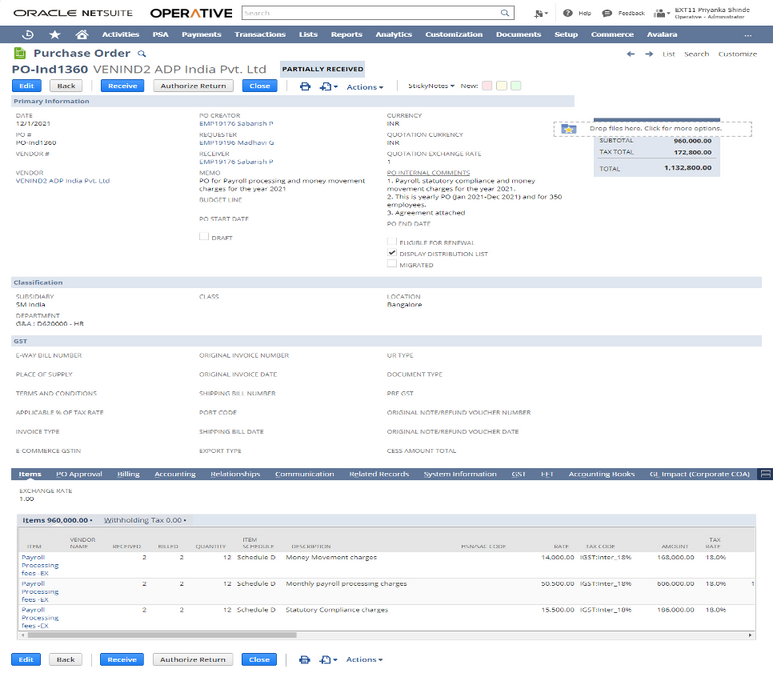Click the tab layout toggle icon right of GL Impact
The image size is (773, 677).
tap(766, 474)
